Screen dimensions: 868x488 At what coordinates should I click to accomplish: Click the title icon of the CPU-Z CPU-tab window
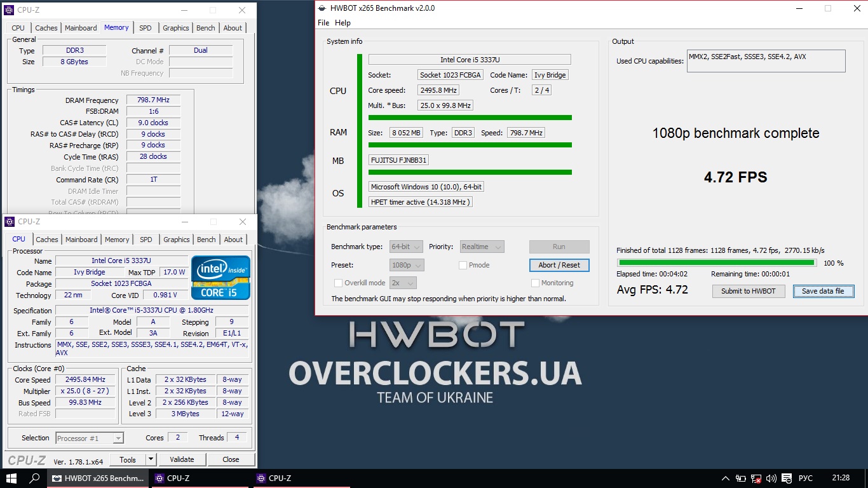(9, 222)
